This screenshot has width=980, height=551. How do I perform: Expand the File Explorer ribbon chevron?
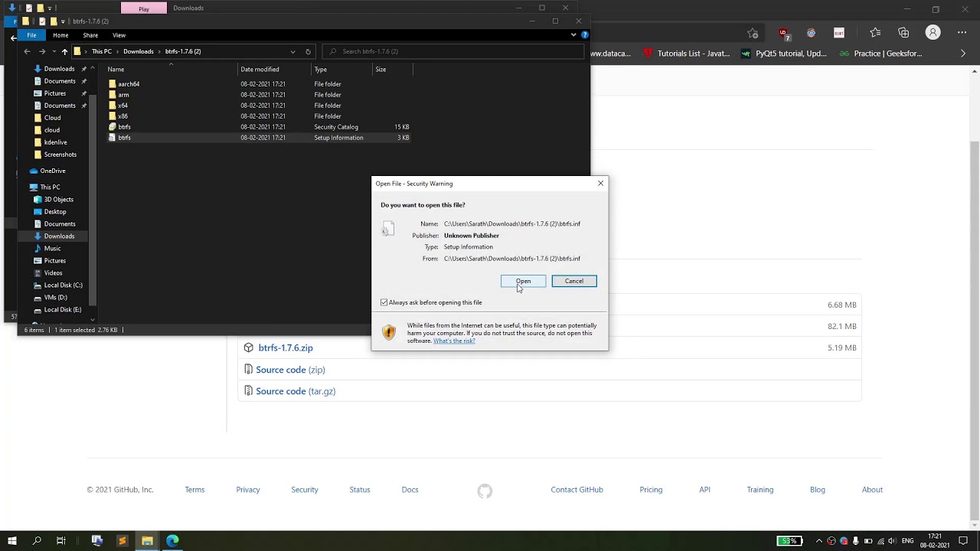pos(573,34)
